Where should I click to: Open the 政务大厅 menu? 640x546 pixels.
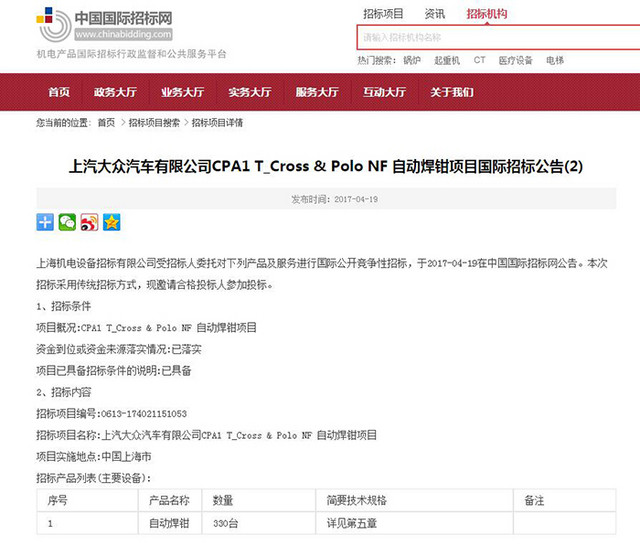pyautogui.click(x=115, y=92)
